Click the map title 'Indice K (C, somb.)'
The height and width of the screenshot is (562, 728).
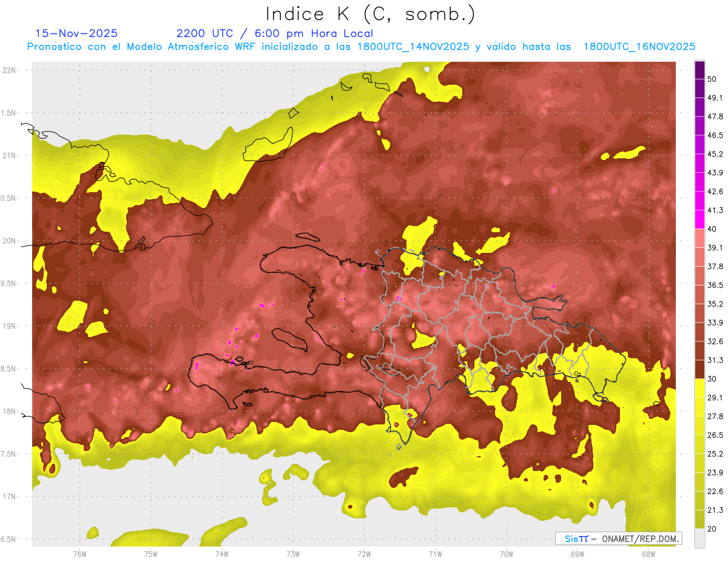pyautogui.click(x=371, y=14)
